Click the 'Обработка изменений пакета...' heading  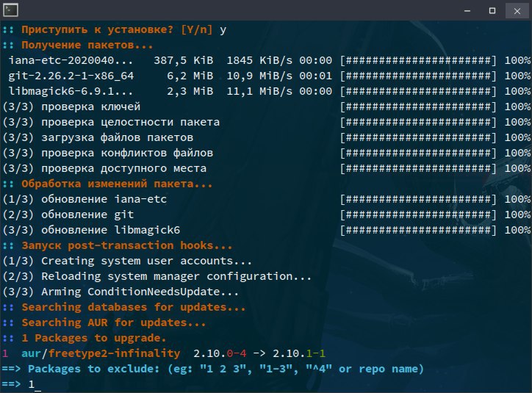coord(117,184)
